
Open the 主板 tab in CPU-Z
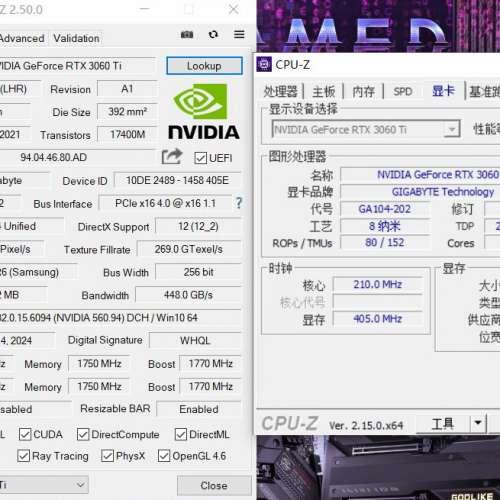323,91
